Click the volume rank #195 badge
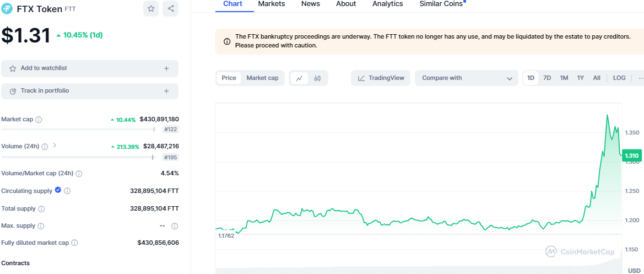The image size is (644, 274). (170, 157)
